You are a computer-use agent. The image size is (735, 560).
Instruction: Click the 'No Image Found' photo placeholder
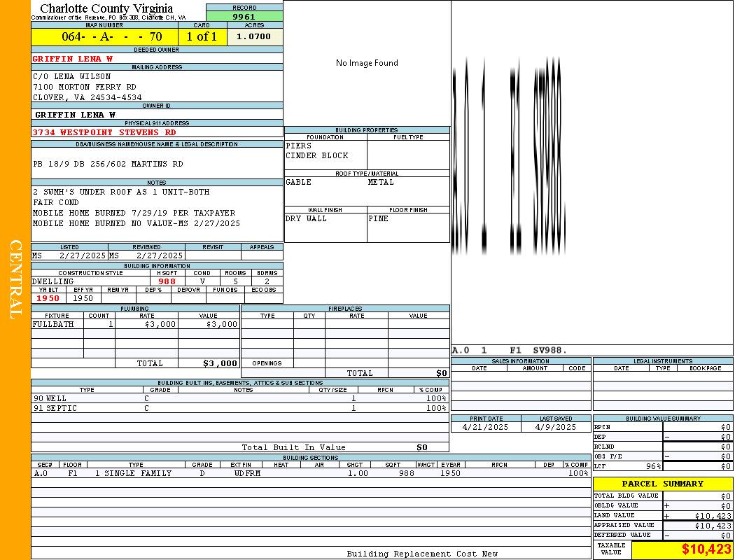point(367,63)
